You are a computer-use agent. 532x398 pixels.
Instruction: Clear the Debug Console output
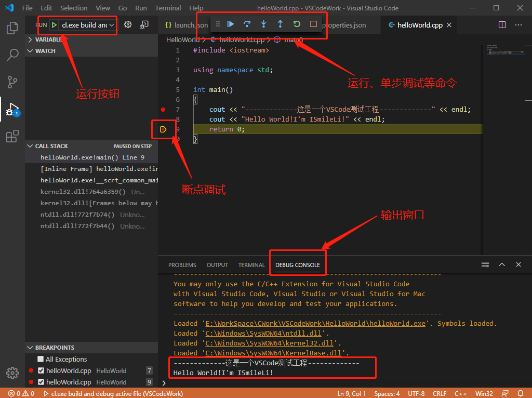tap(485, 264)
